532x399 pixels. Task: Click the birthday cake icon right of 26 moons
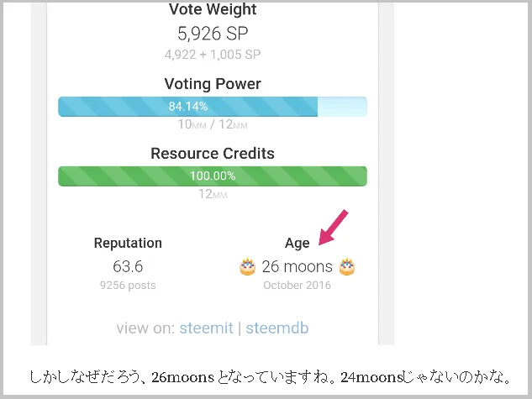click(347, 266)
